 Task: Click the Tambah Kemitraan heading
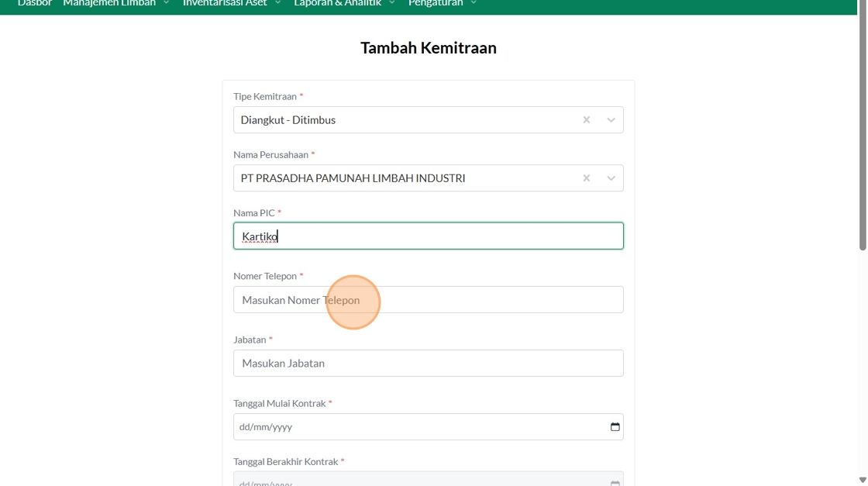[428, 48]
